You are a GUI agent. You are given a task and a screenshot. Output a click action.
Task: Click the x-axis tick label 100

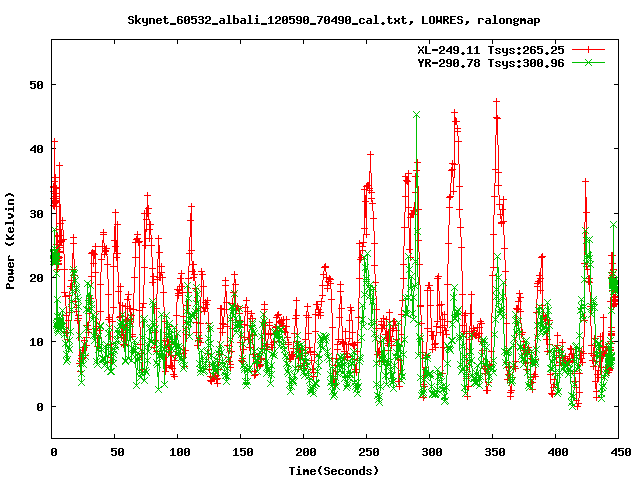(180, 452)
